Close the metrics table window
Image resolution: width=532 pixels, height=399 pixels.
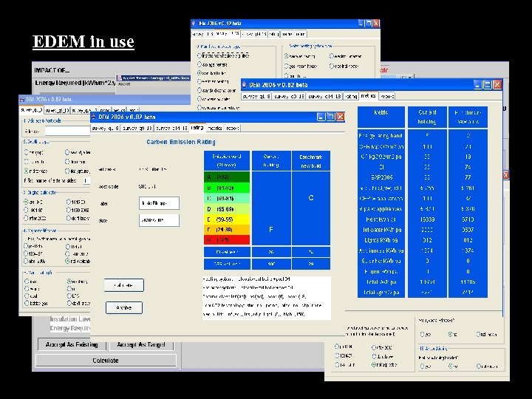(x=497, y=83)
